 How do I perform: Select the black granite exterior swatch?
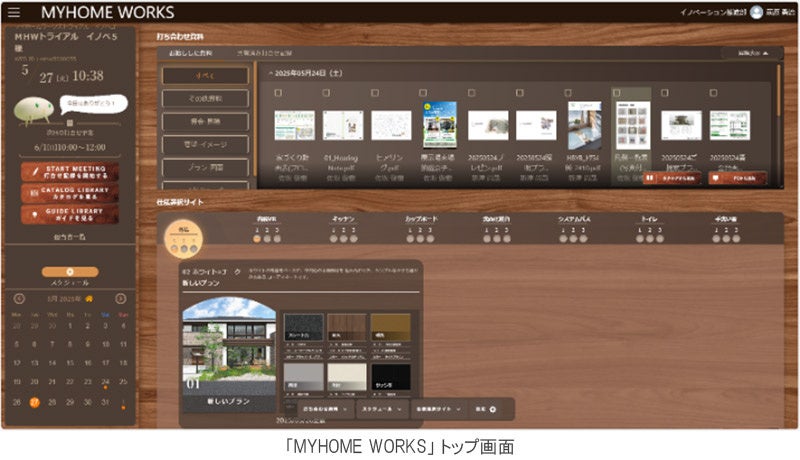[x=303, y=327]
